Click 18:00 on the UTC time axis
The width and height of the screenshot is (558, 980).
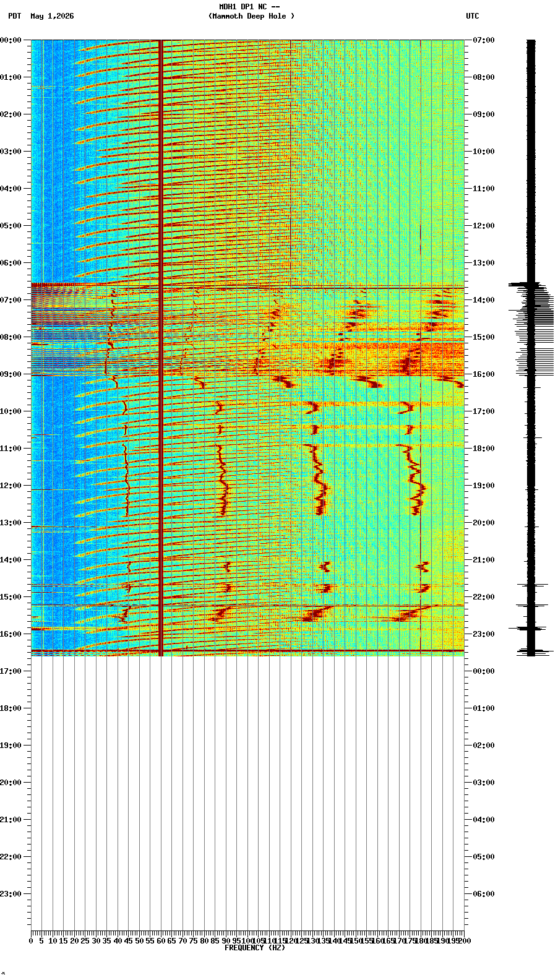484,449
